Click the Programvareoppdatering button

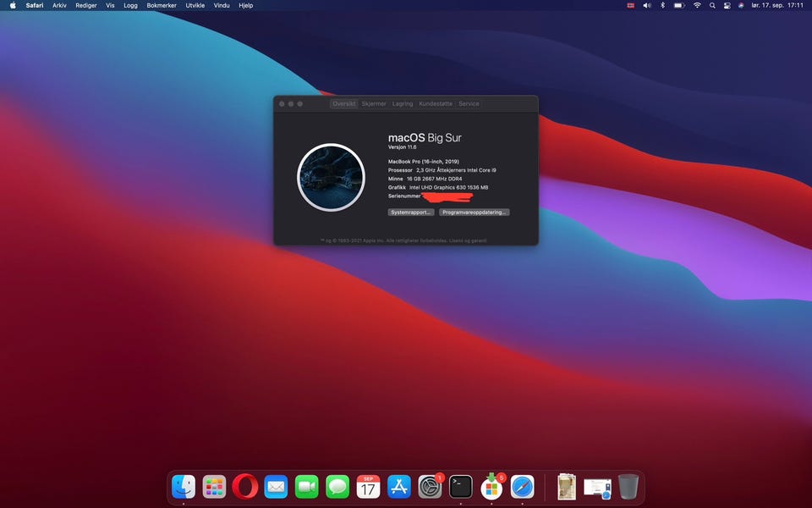click(475, 213)
